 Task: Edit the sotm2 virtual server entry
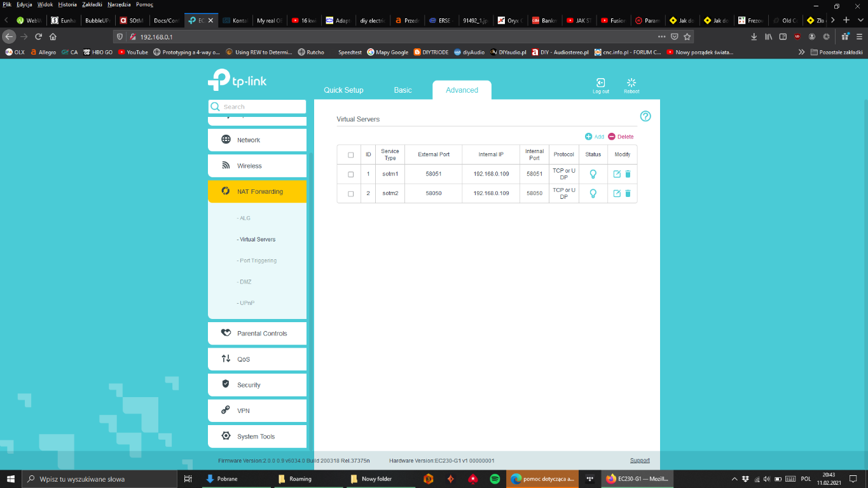coord(617,193)
